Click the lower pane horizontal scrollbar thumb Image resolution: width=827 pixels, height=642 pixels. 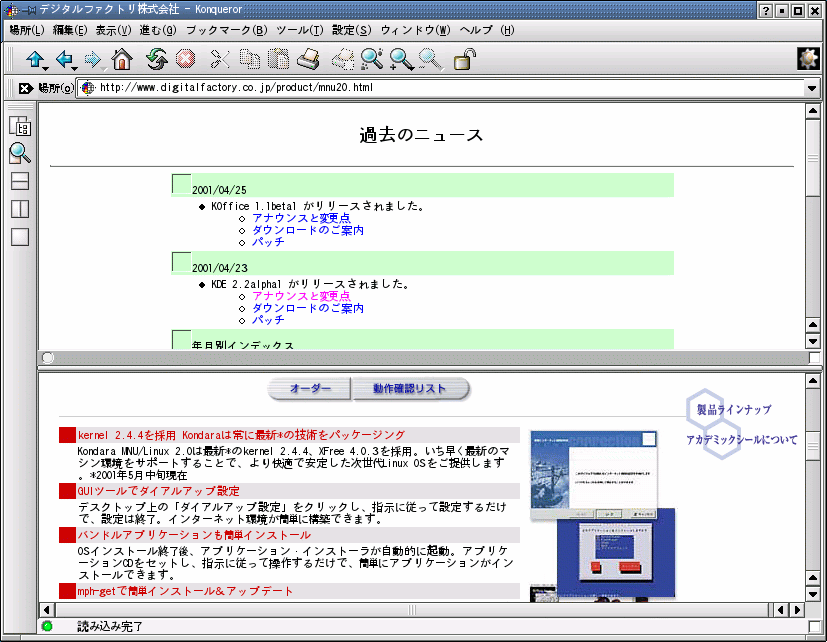(412, 610)
